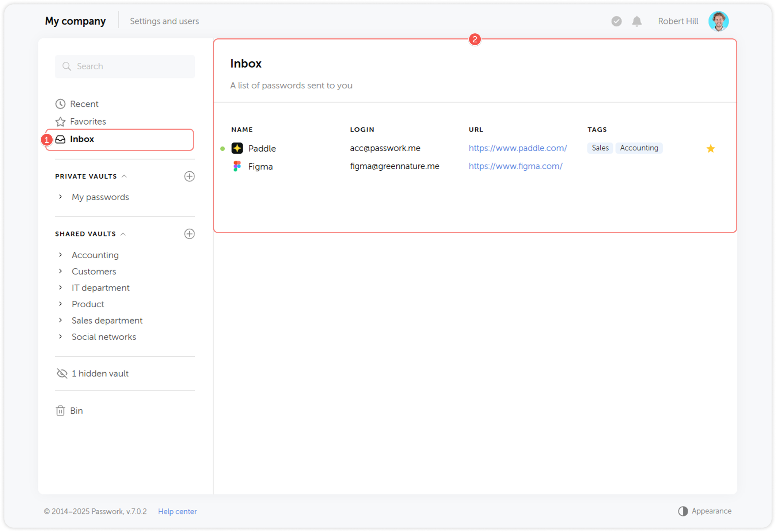Open the Recent section
Screen dimensions: 776x532
pos(84,104)
